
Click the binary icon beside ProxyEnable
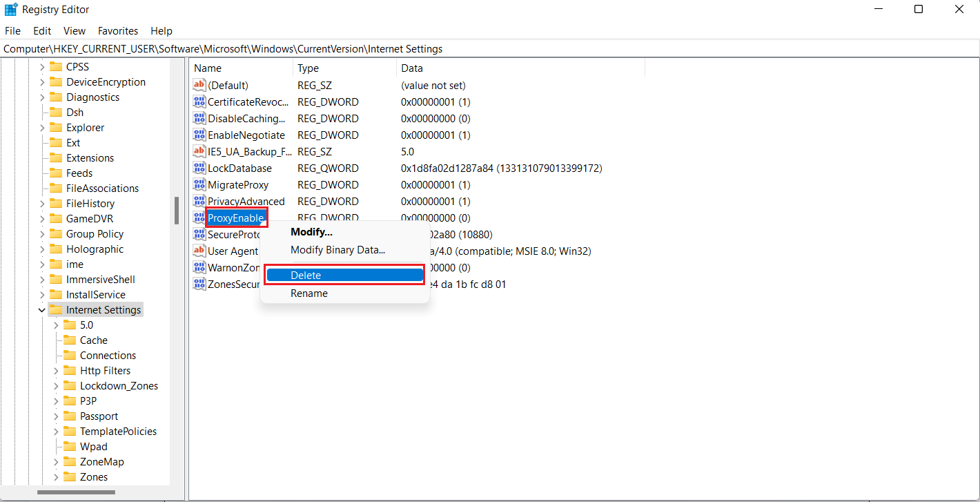point(199,218)
